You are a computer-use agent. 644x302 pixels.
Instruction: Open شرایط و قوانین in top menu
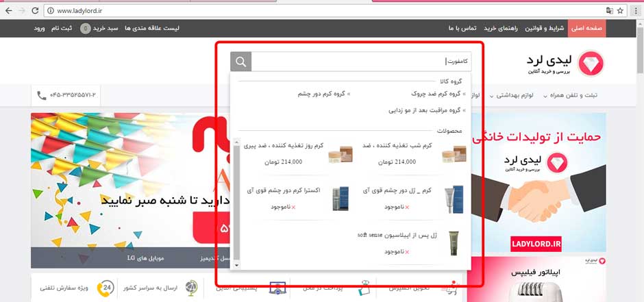coord(545,28)
